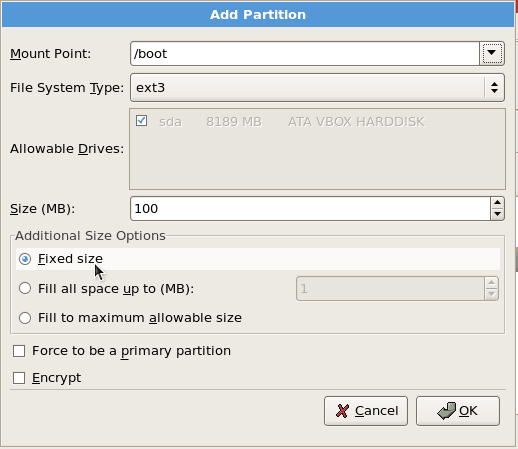The width and height of the screenshot is (518, 449).
Task: Decrease Size (MB) with the down arrow
Action: tap(497, 214)
